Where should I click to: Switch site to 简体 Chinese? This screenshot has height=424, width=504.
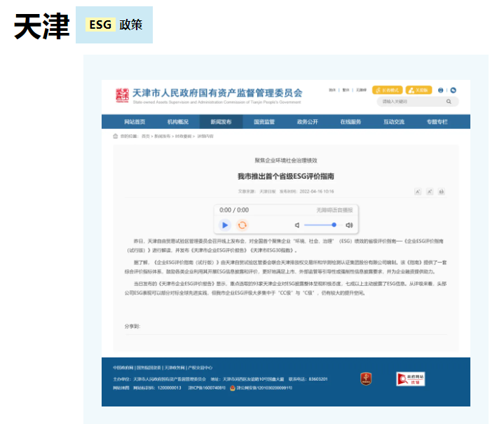point(332,90)
